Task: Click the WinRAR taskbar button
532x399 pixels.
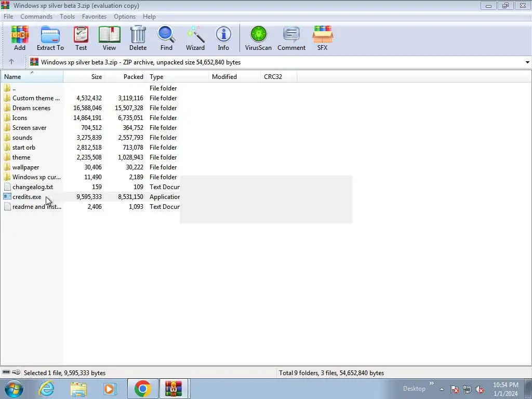Action: 174,389
